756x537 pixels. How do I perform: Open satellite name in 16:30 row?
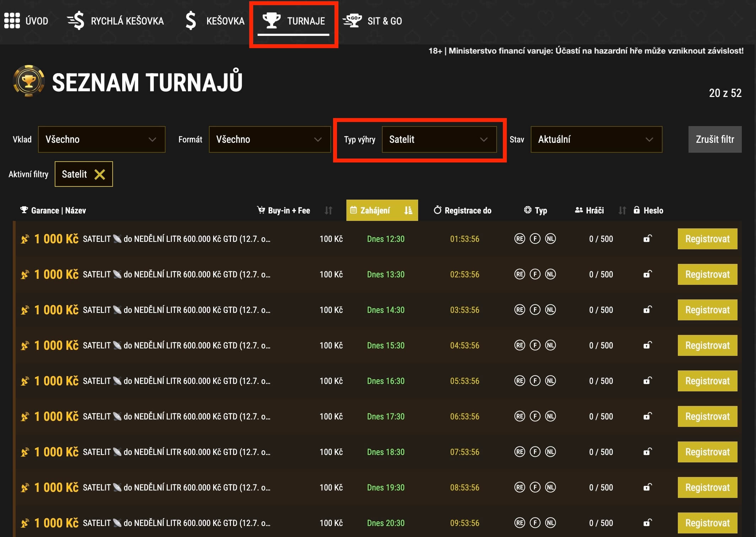[177, 381]
